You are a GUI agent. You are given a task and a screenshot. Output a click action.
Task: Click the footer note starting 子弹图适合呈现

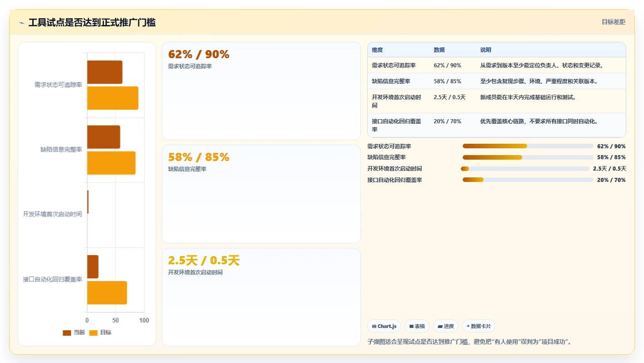(470, 342)
